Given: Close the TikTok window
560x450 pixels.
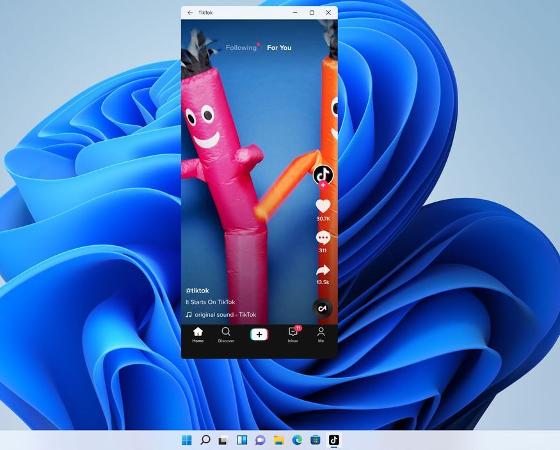Looking at the screenshot, I should [329, 12].
